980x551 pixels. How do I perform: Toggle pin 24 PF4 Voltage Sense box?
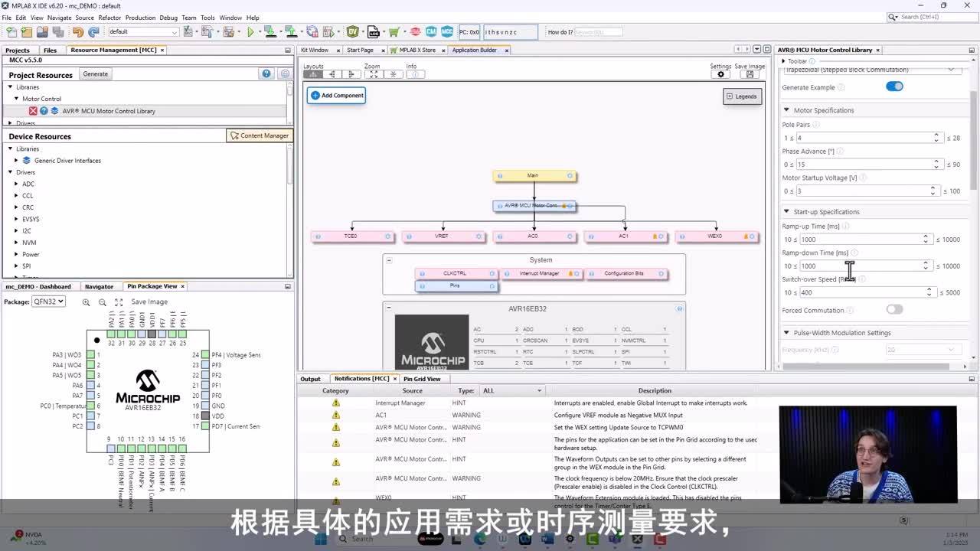[205, 355]
